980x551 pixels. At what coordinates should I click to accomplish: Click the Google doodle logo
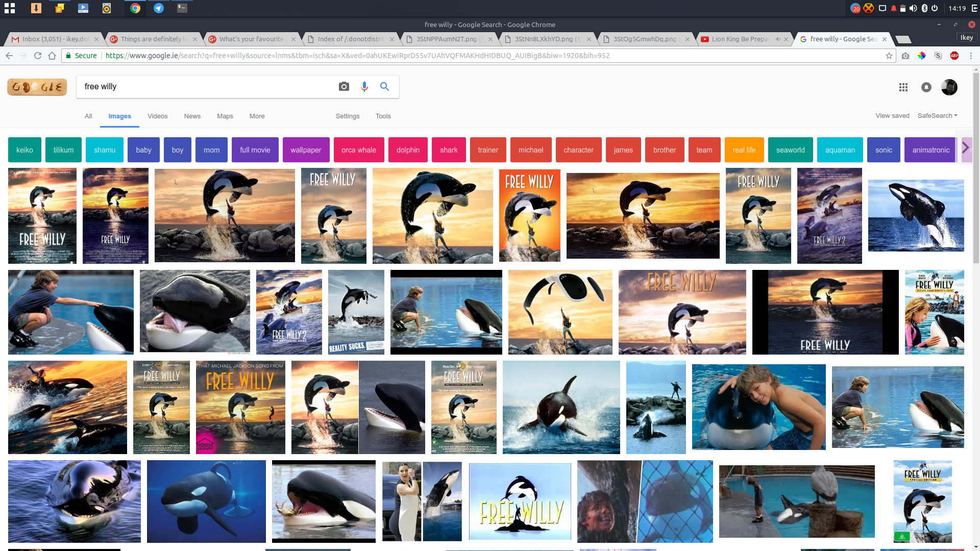point(37,87)
